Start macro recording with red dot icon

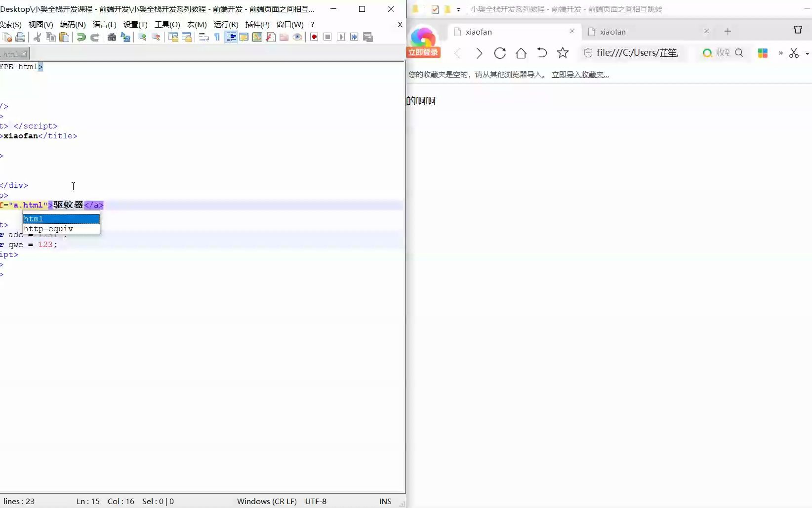314,37
